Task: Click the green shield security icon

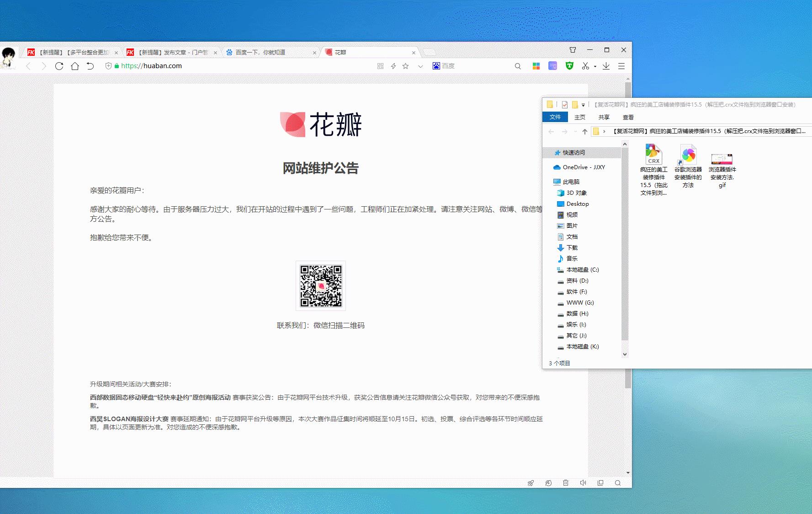Action: tap(569, 66)
